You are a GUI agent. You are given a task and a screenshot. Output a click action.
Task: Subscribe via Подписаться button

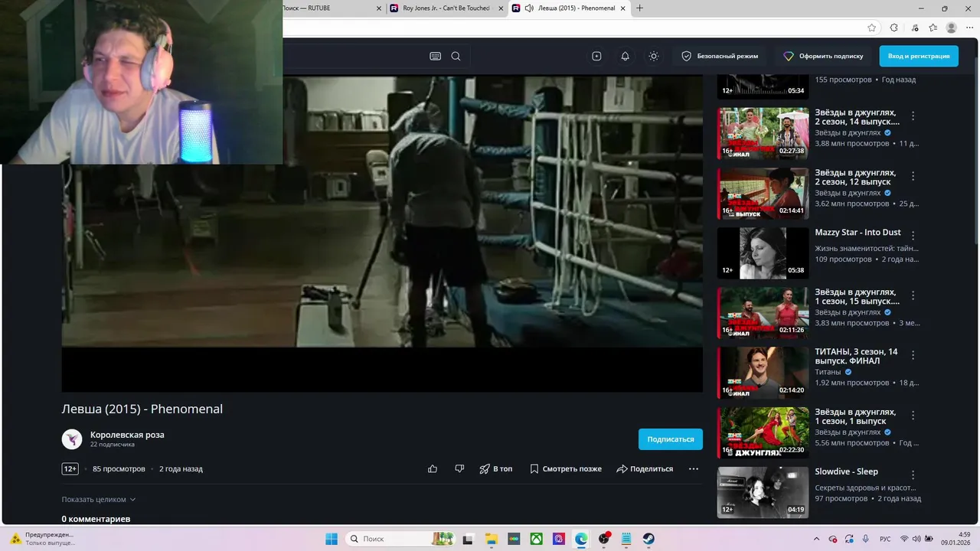tap(671, 439)
